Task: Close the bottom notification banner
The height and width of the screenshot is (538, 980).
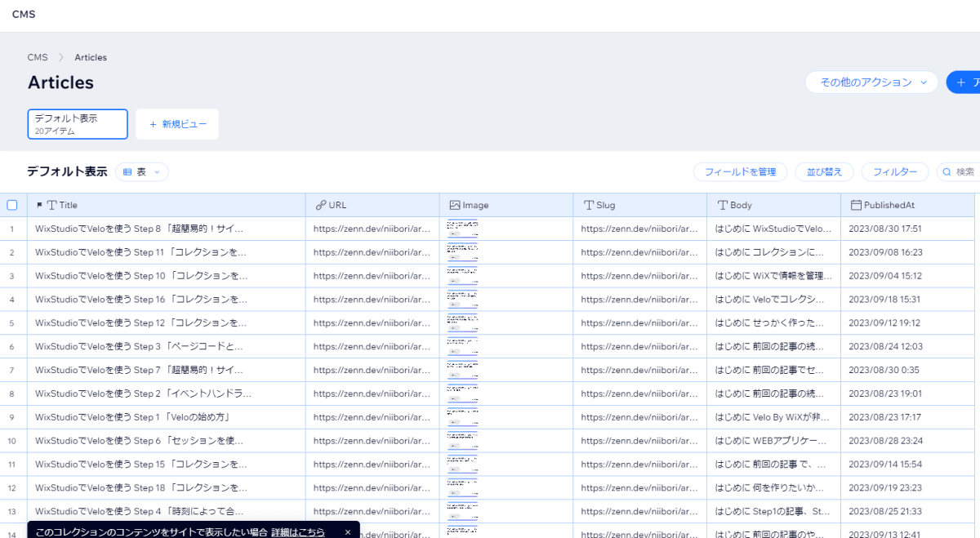Action: tap(347, 531)
